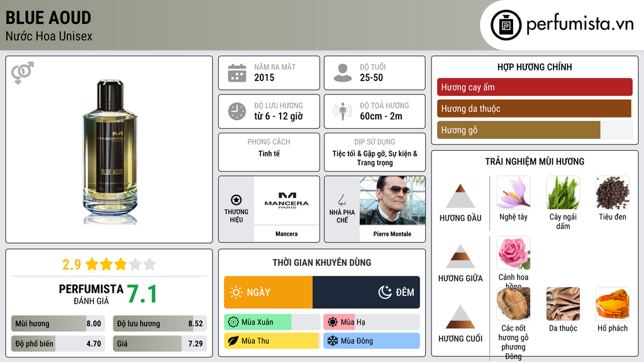
Task: Click the person silhouette icon for Độ tuổi
Action: coord(343,73)
